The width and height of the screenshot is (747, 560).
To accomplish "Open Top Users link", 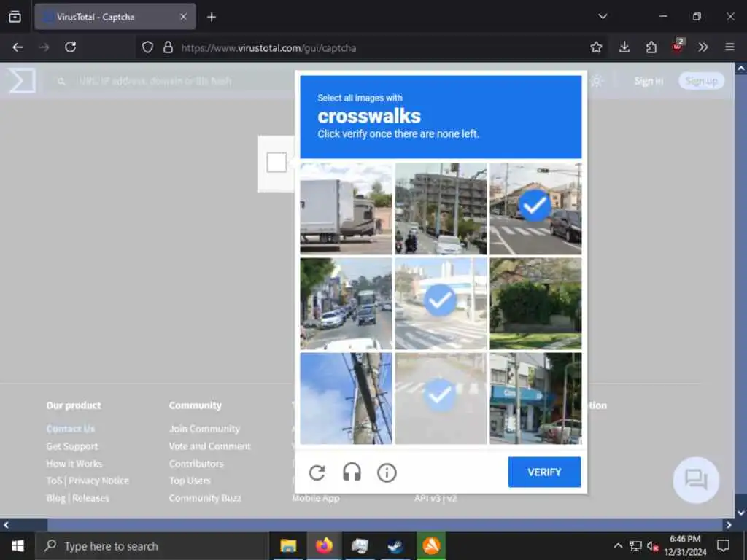I will pyautogui.click(x=190, y=481).
